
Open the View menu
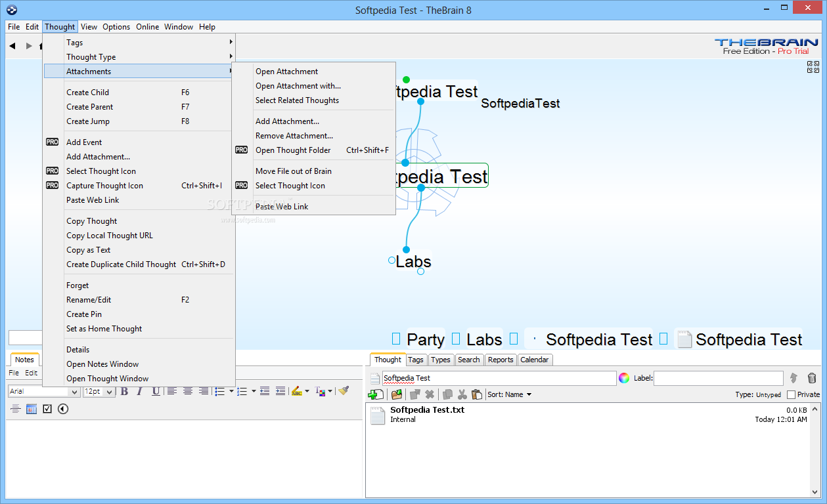(x=89, y=27)
